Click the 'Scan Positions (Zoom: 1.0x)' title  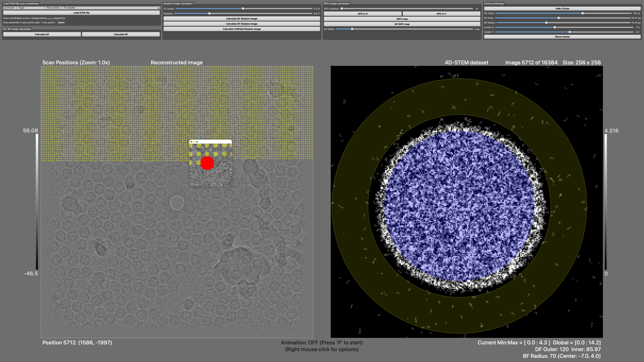pyautogui.click(x=76, y=63)
